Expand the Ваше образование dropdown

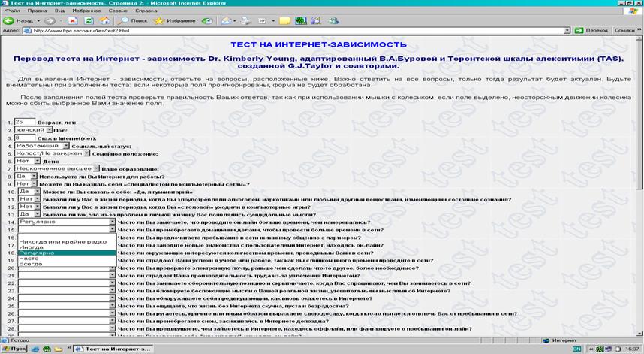tap(57, 168)
